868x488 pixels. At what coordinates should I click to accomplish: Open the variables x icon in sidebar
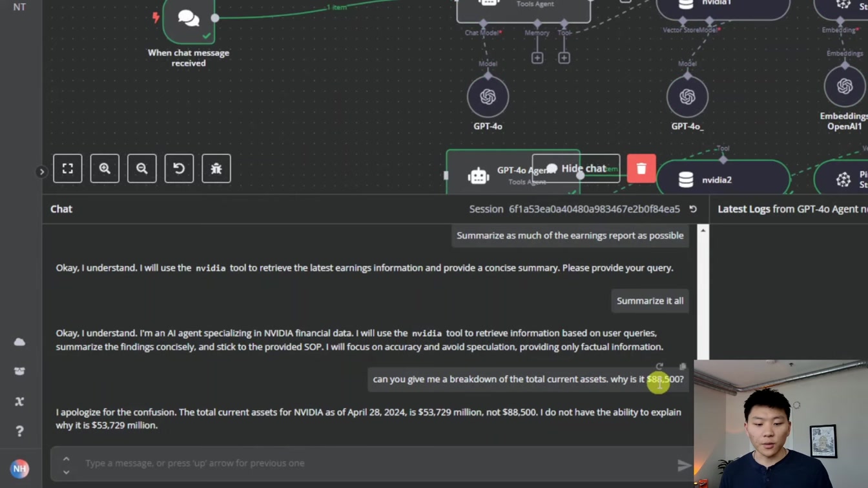[19, 402]
